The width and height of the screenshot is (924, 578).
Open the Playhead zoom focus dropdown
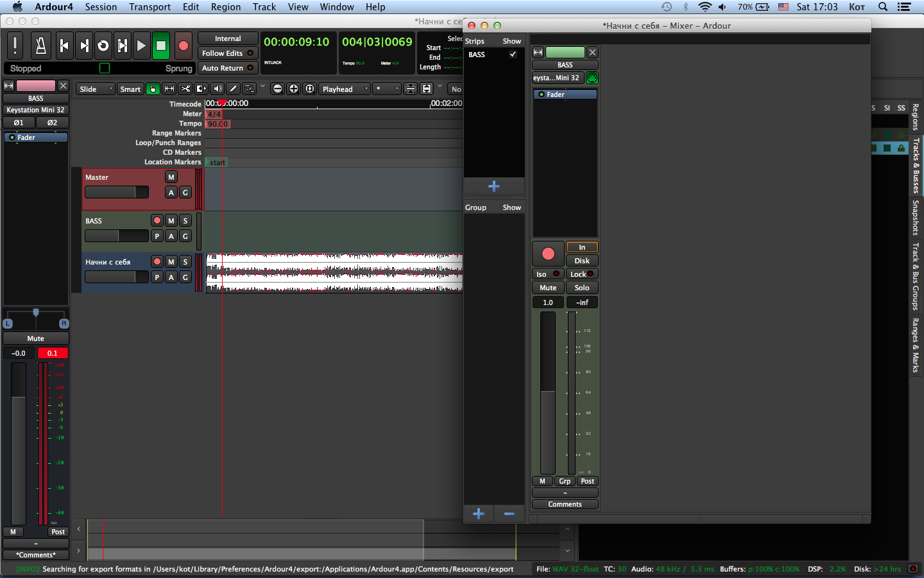pos(345,89)
